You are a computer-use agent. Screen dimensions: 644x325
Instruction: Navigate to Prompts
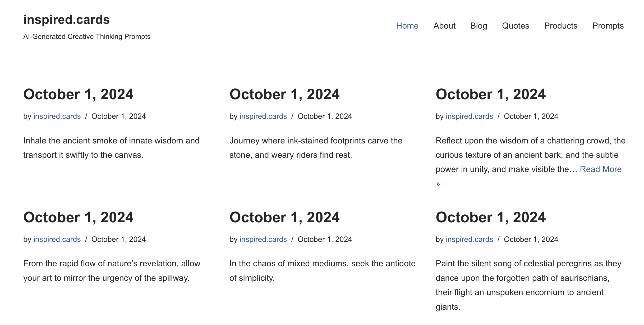pyautogui.click(x=608, y=26)
